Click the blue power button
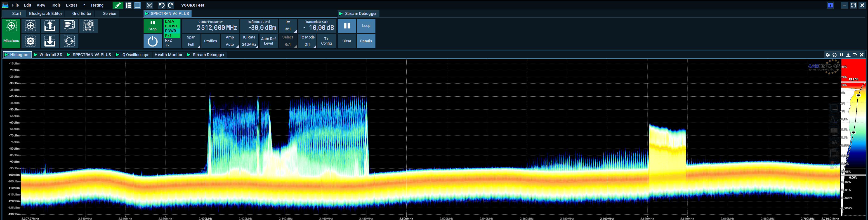This screenshot has width=868, height=220. [153, 41]
